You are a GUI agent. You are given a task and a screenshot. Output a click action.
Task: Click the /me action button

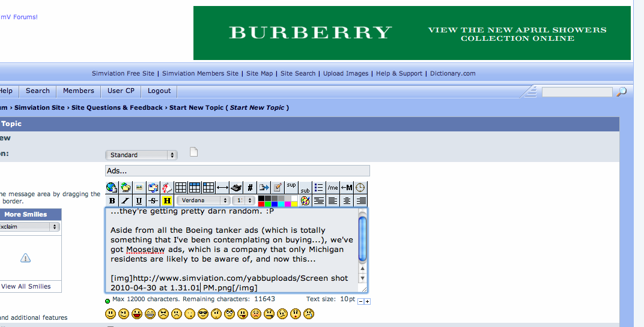[x=333, y=187]
